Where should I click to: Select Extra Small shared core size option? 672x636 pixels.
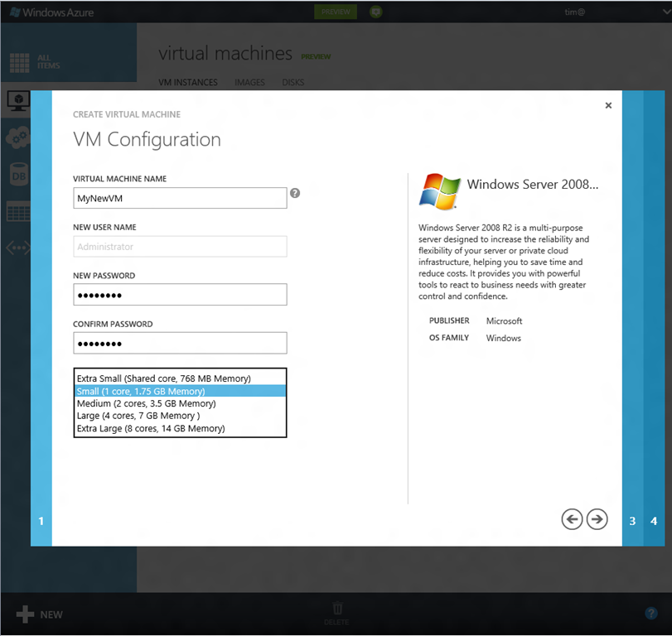click(x=180, y=378)
